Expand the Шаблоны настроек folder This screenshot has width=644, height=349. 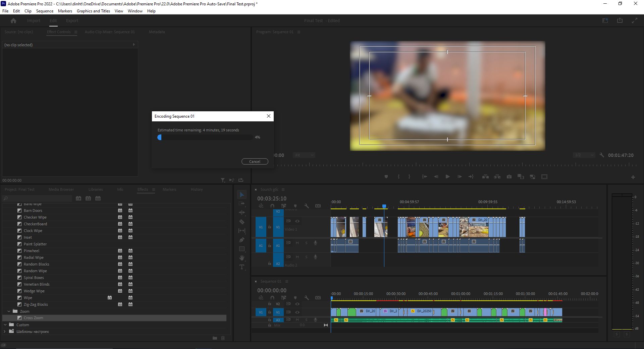(5, 332)
